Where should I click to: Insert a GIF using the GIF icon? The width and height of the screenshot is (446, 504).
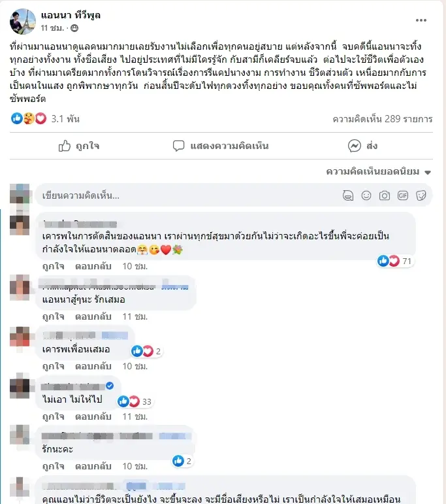403,195
